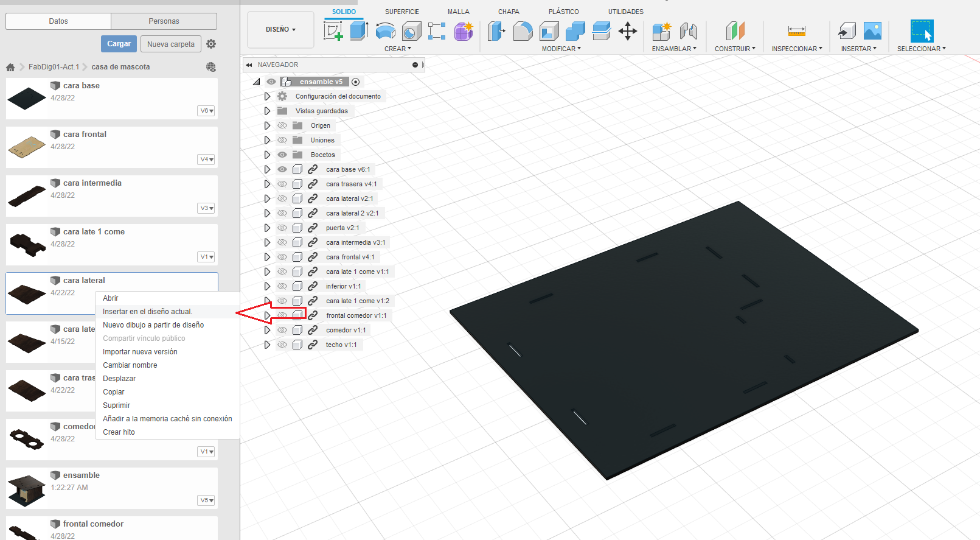Choose the Offset Plane construction tool
The height and width of the screenshot is (540, 980).
click(x=735, y=30)
